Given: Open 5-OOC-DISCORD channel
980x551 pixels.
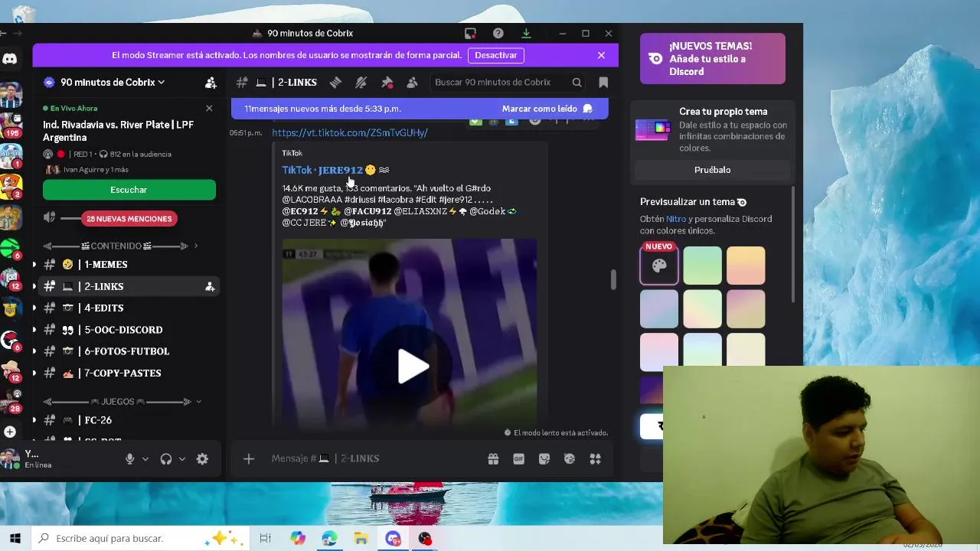Looking at the screenshot, I should click(x=129, y=330).
